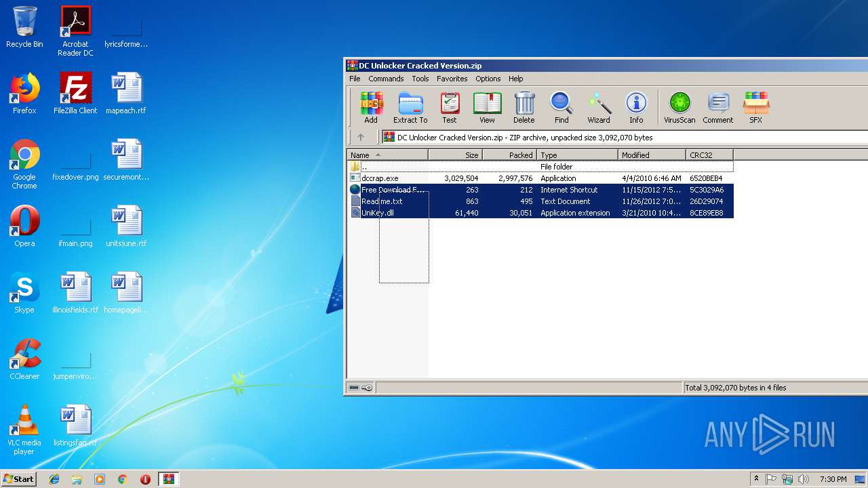The image size is (868, 488).
Task: Select illinoisfields.rtf desktop file
Action: pyautogui.click(x=75, y=293)
